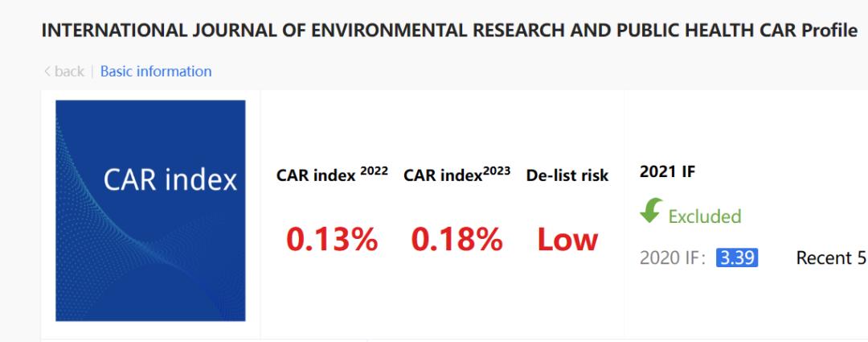The image size is (868, 342).
Task: Click the CAR index 2023 heading
Action: 457,175
